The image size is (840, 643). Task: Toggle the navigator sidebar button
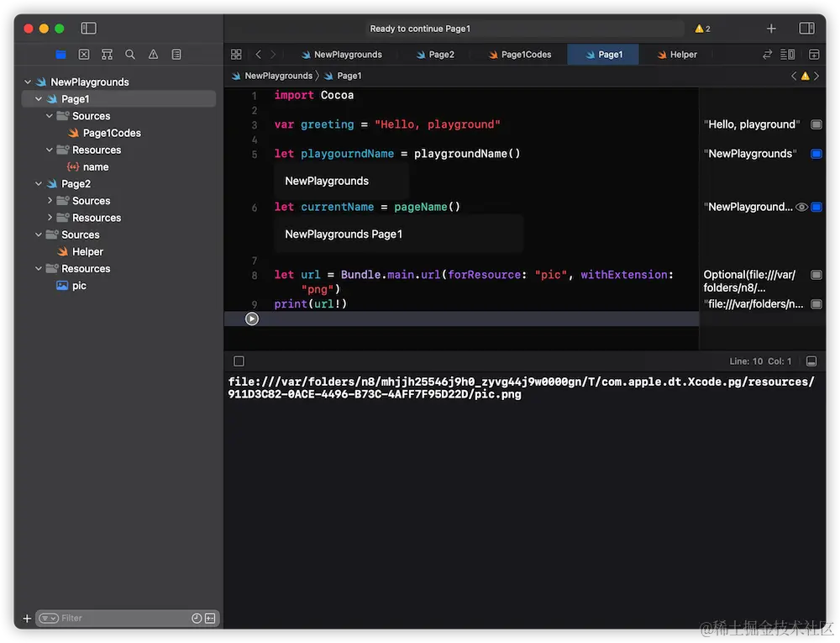pyautogui.click(x=88, y=29)
